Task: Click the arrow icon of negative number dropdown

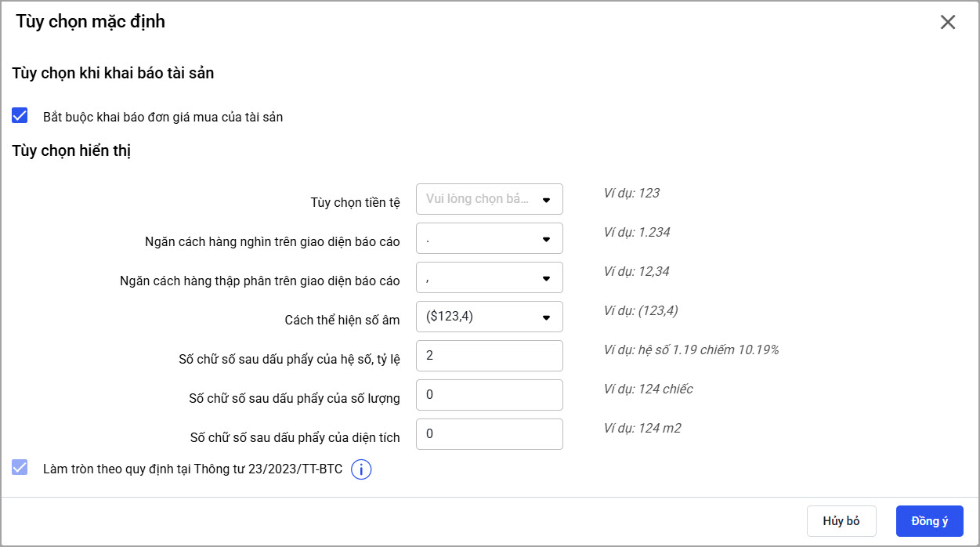Action: point(547,317)
